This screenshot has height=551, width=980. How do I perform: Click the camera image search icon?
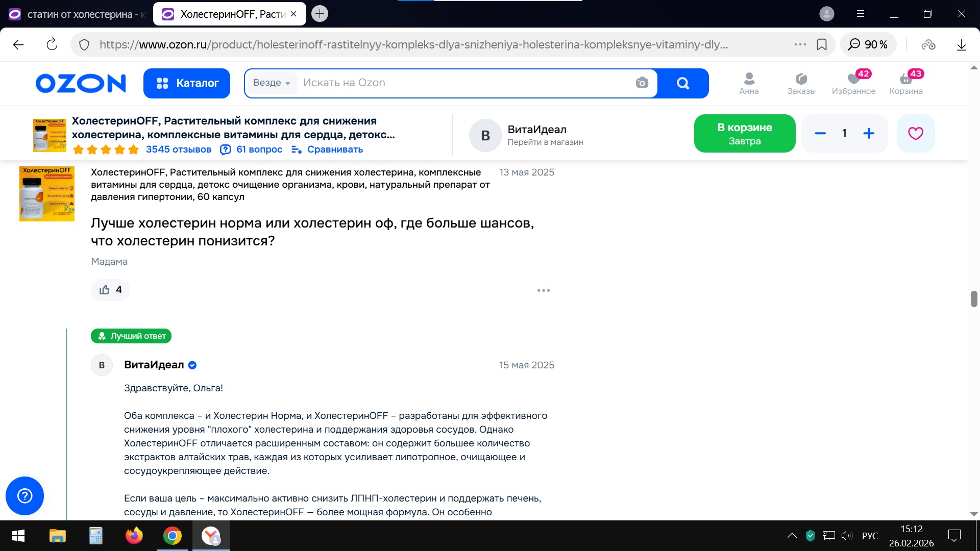(642, 83)
